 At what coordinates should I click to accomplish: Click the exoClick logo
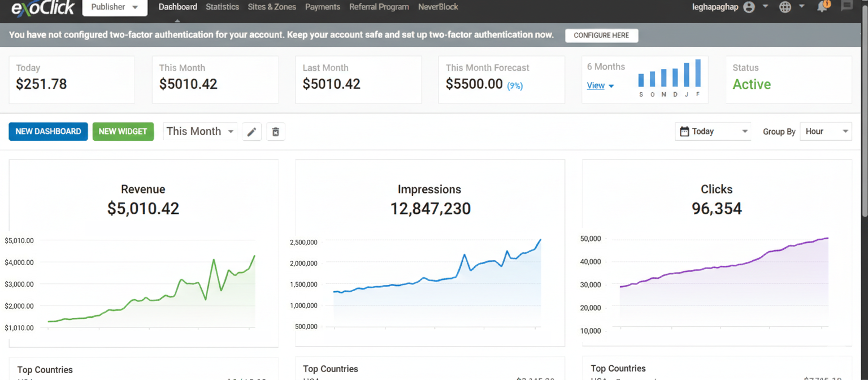42,8
